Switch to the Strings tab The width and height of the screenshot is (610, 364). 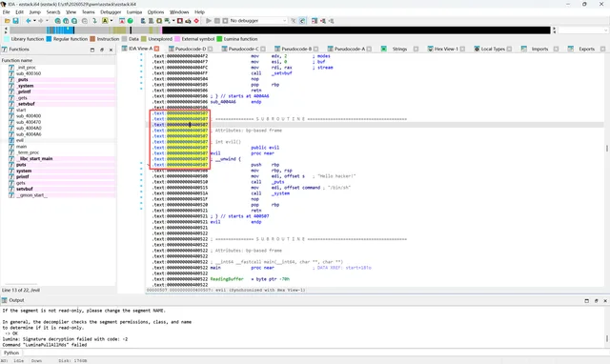(399, 49)
